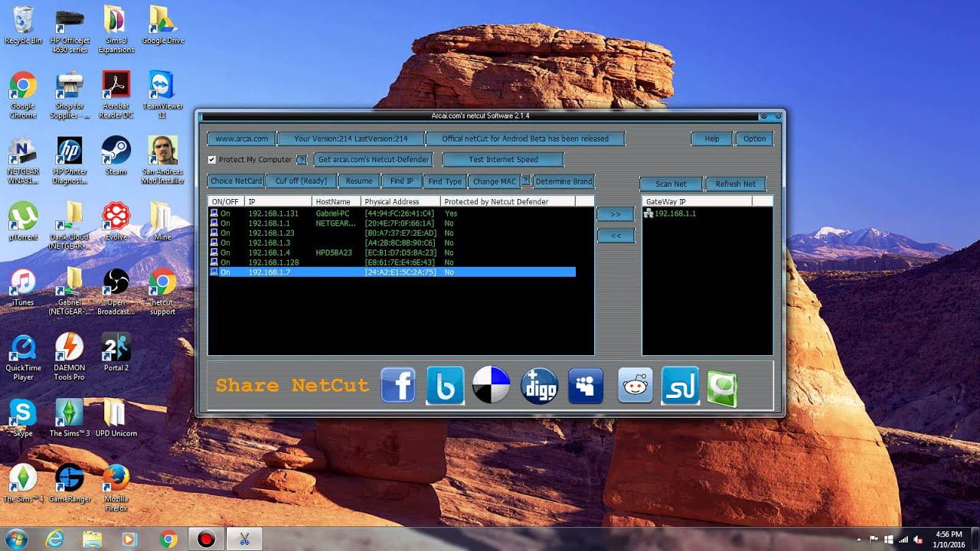Click help '?' next to Change MAC

(x=526, y=181)
